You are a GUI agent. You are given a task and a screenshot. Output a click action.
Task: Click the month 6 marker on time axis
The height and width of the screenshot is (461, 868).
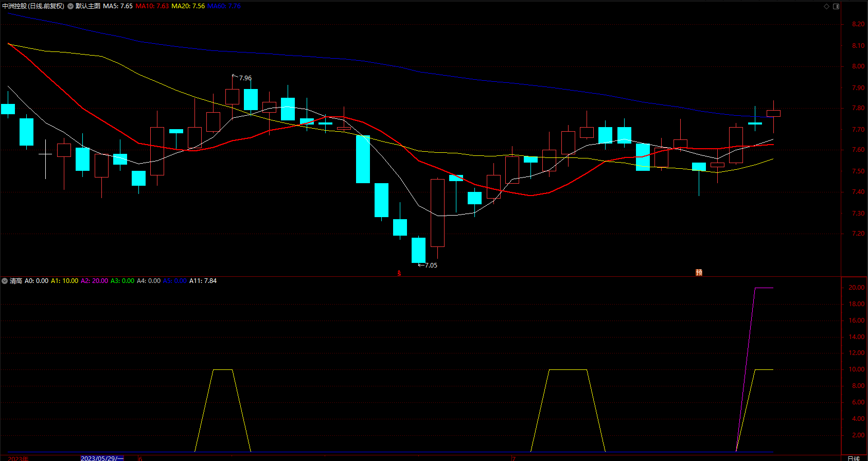pyautogui.click(x=140, y=458)
